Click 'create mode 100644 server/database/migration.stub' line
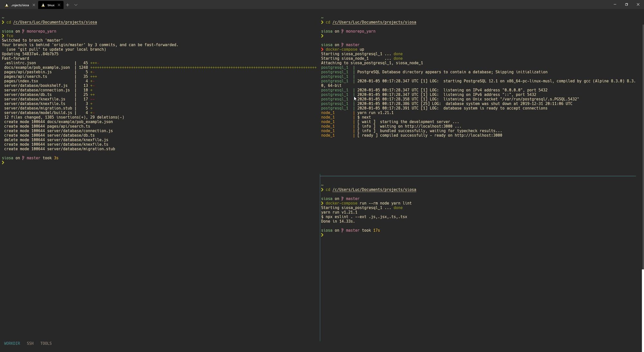 click(60, 149)
